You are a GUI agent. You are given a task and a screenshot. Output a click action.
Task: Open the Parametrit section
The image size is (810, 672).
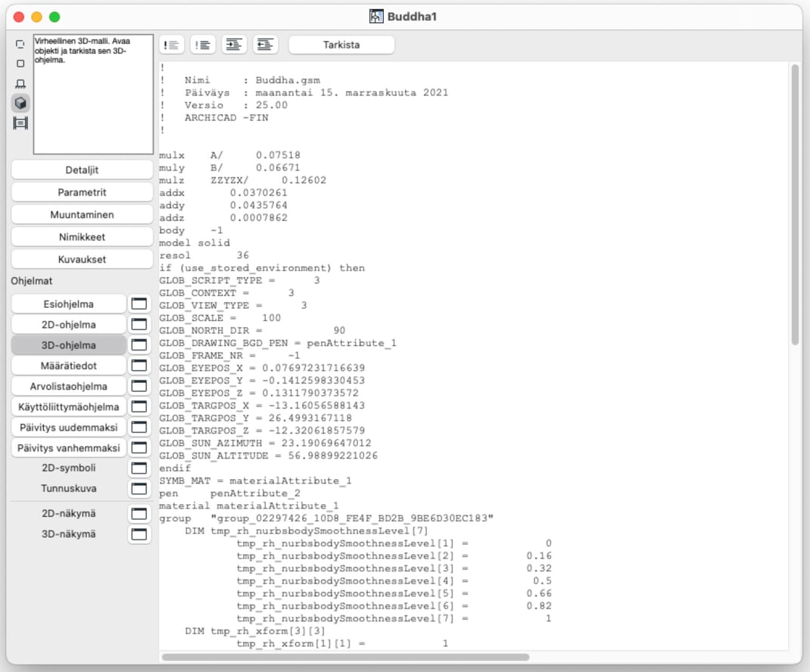coord(82,192)
